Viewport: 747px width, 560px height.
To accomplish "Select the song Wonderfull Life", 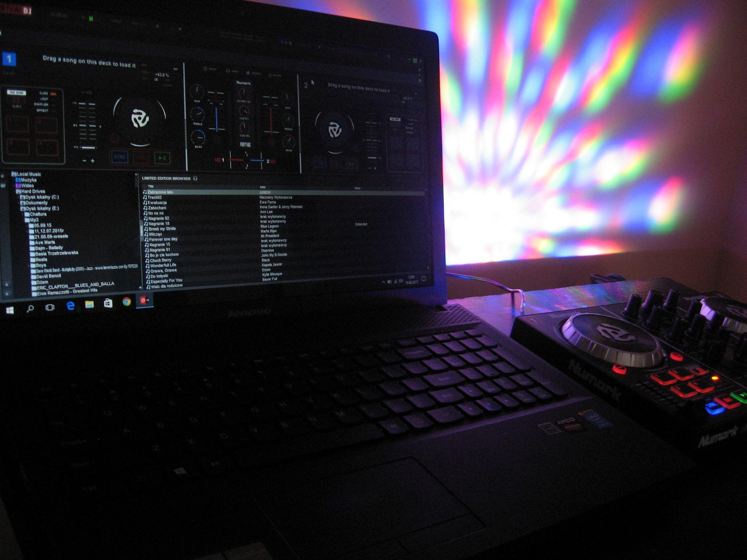I will click(163, 265).
